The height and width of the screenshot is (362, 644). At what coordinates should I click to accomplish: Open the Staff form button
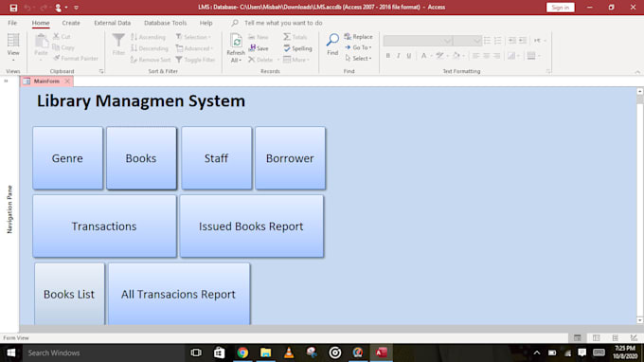(217, 158)
